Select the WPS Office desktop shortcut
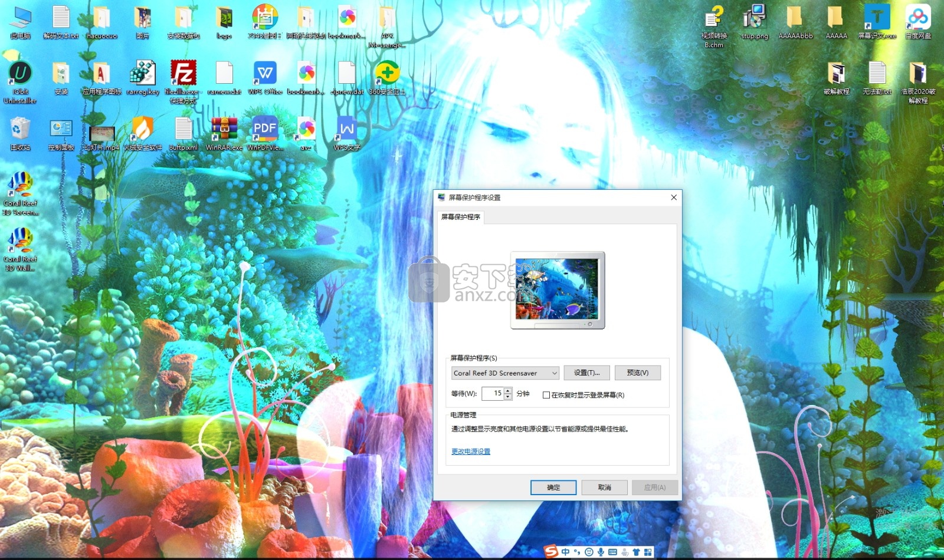The width and height of the screenshot is (944, 560). pyautogui.click(x=265, y=78)
